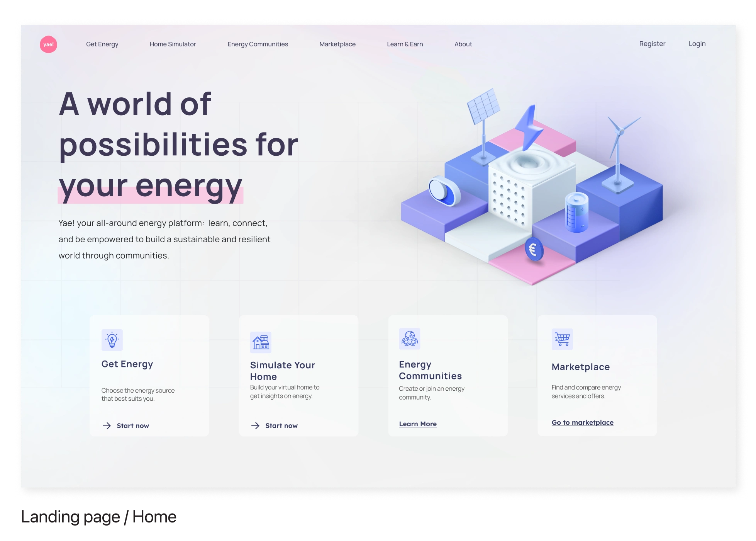This screenshot has height=541, width=756.
Task: Click the Login link
Action: (x=697, y=44)
